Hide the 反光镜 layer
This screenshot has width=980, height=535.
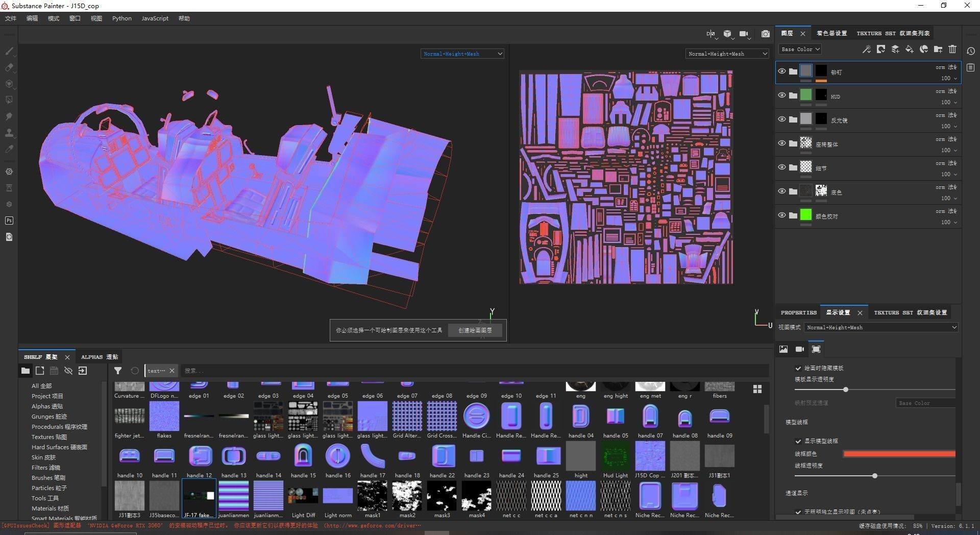pos(782,119)
